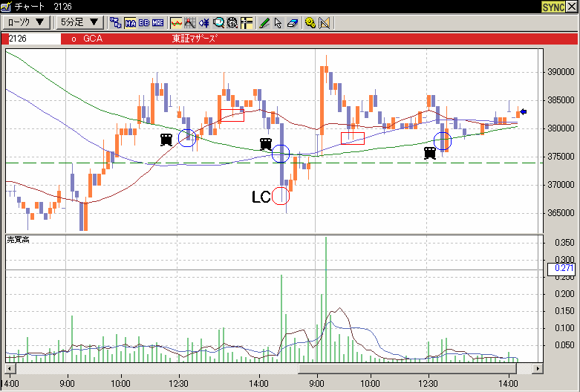Open the ローソク chart type dropdown
This screenshot has width=580, height=392.
pyautogui.click(x=26, y=22)
